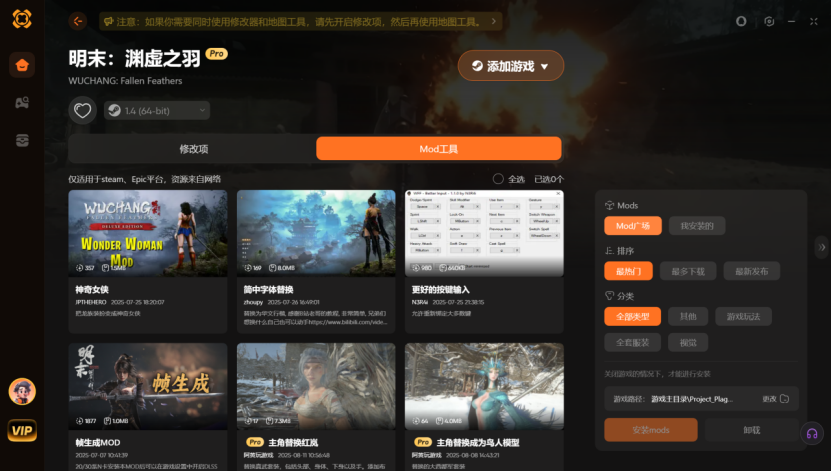Screen dimensions: 831x471
Task: Click the speaker icon in notice banner
Action: click(108, 21)
